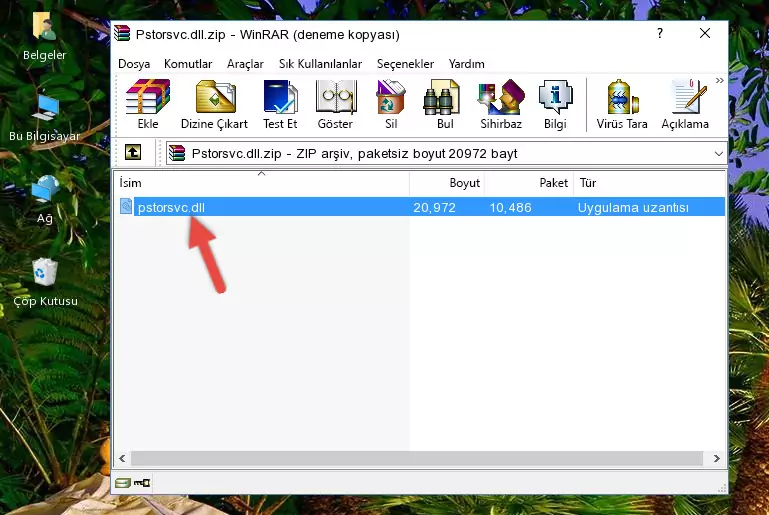This screenshot has width=769, height=515.
Task: Go up one folder level
Action: (x=133, y=153)
